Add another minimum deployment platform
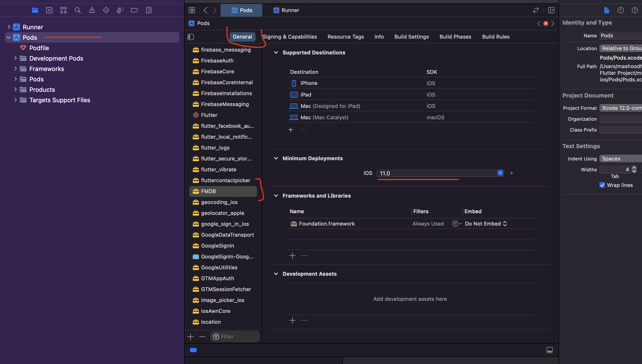Viewport: 642px width, 364px height. tap(512, 173)
